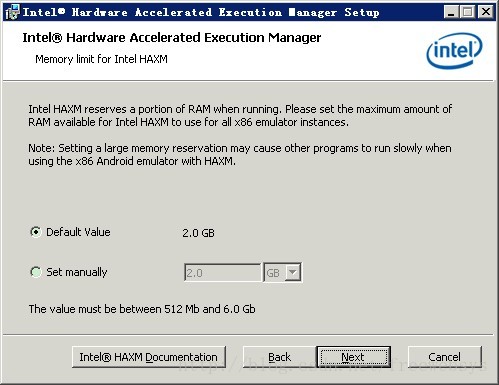The width and height of the screenshot is (499, 385).
Task: Click the 'Intel HAXM reserves a portion of RAM' paragraph
Action: click(240, 115)
